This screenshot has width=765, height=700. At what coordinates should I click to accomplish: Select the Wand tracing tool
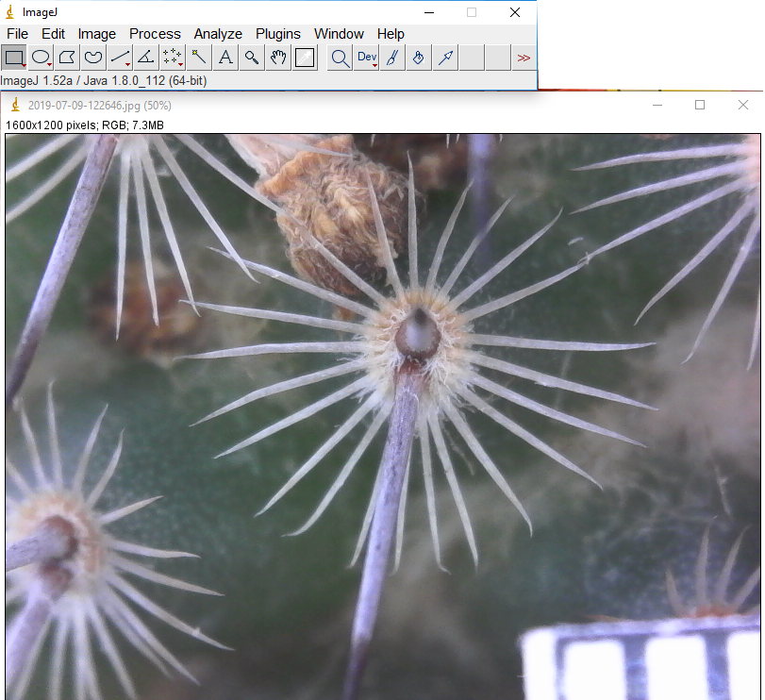(x=199, y=58)
